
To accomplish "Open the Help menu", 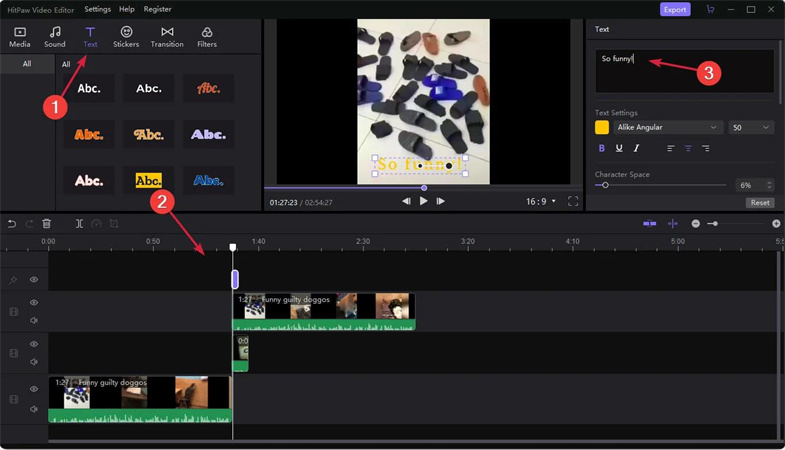I will (x=127, y=10).
